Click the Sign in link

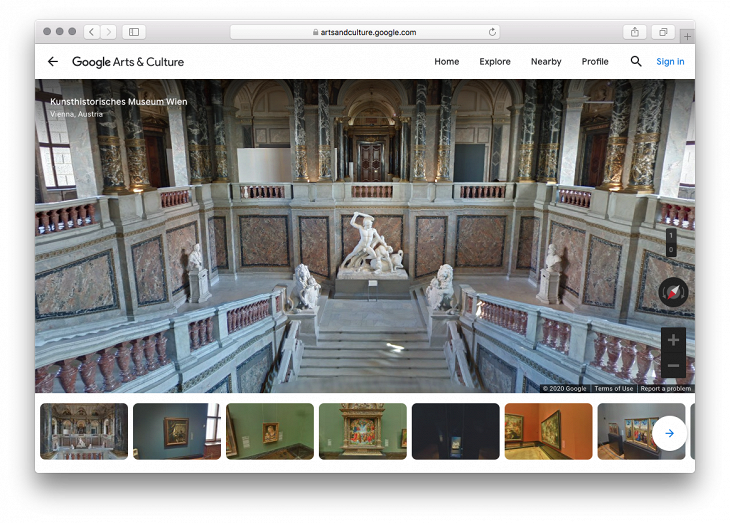click(670, 62)
